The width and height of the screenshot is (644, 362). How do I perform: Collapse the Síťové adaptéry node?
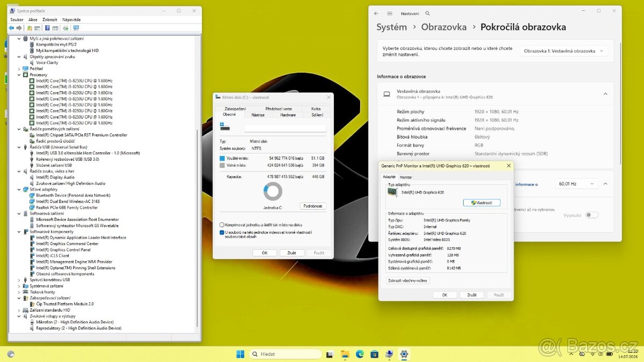(19, 189)
